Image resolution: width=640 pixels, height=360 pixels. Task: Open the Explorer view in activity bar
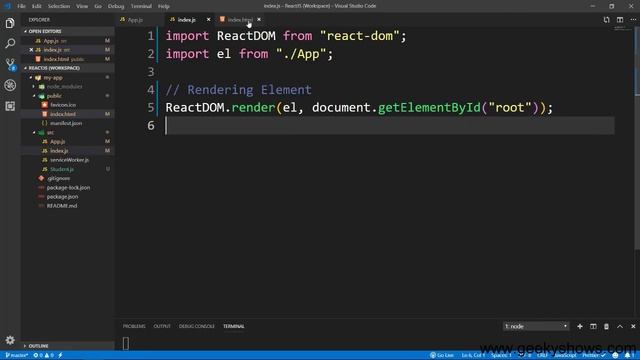(x=10, y=23)
